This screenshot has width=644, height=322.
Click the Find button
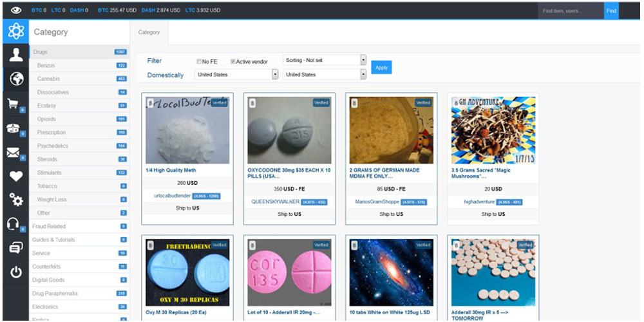point(611,11)
